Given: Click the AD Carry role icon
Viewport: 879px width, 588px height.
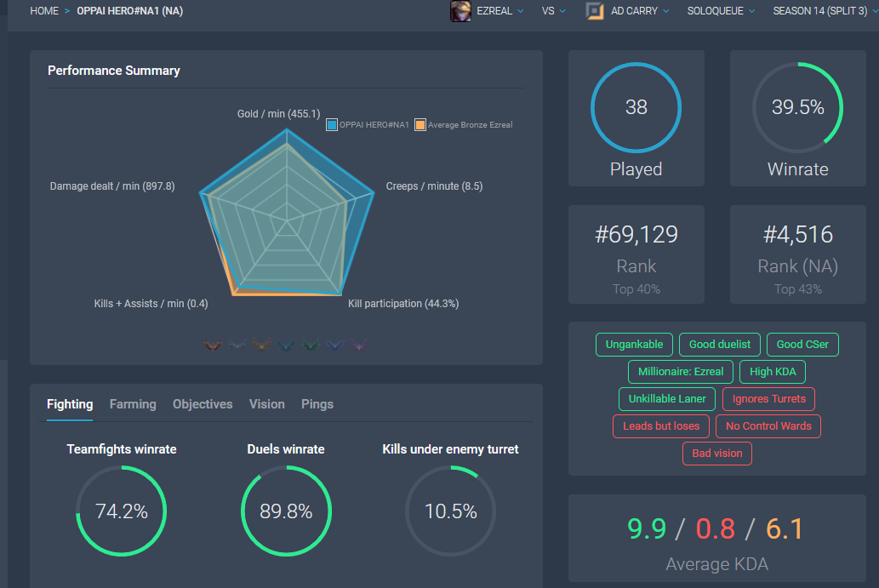Looking at the screenshot, I should [x=595, y=11].
